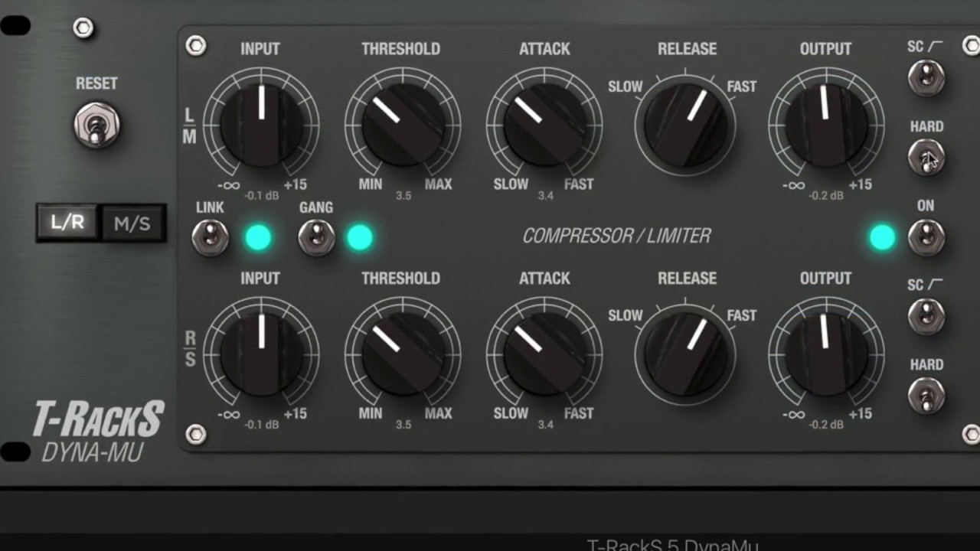The width and height of the screenshot is (980, 551).
Task: Flip the compressor ON switch
Action: [x=926, y=237]
